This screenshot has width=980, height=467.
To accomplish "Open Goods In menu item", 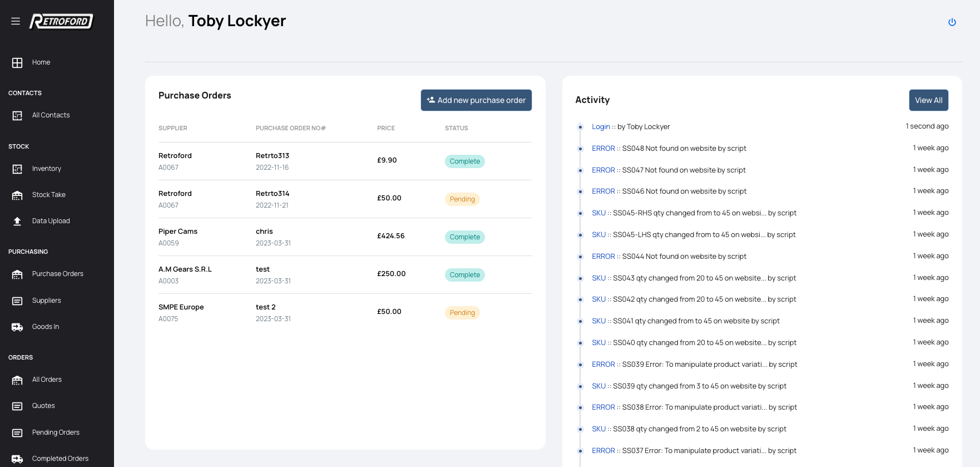I will pos(46,327).
